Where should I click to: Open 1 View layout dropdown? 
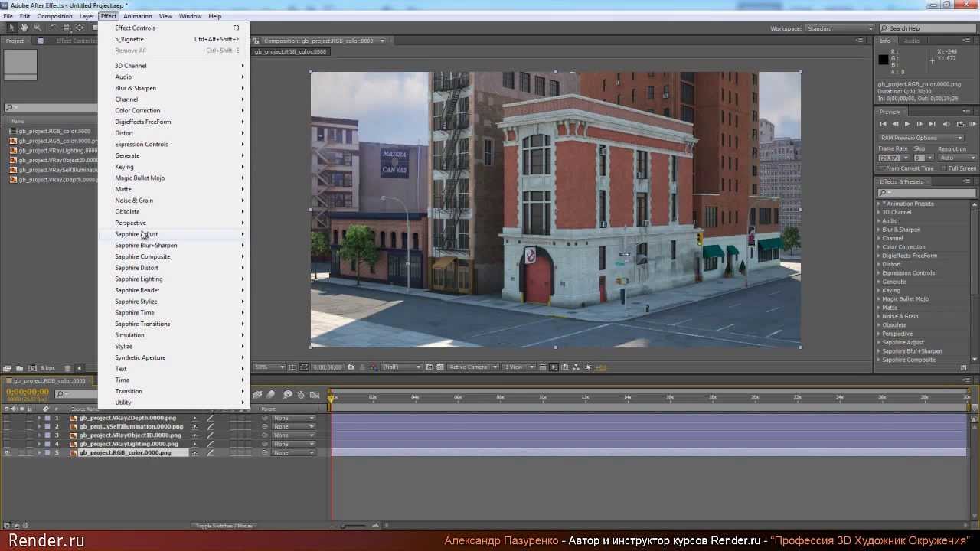[519, 367]
